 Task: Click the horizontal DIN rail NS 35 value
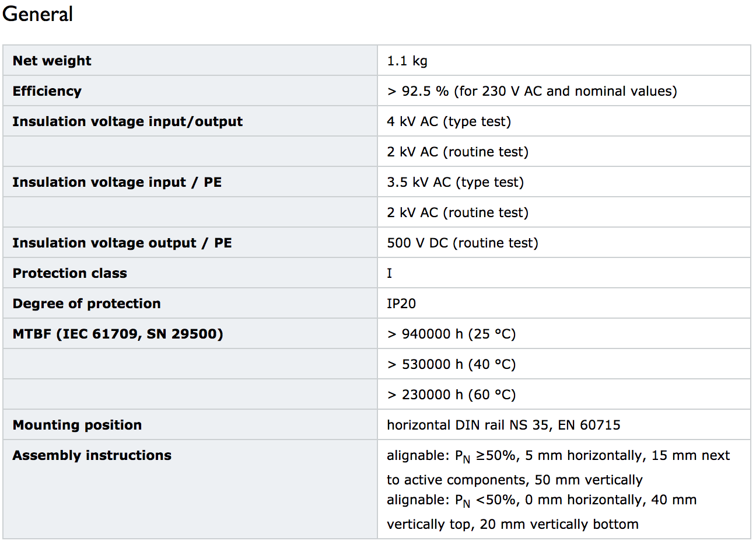pyautogui.click(x=504, y=425)
